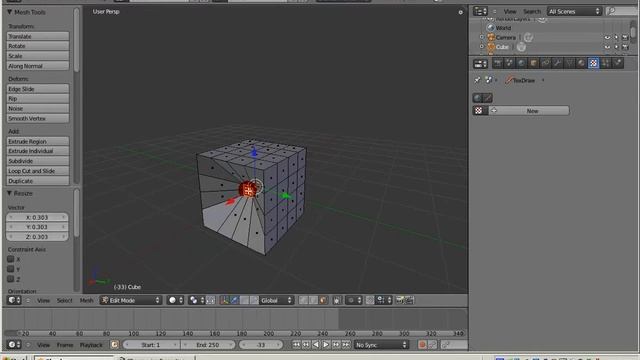
Task: Open the snap element dropdown
Action: 384,300
